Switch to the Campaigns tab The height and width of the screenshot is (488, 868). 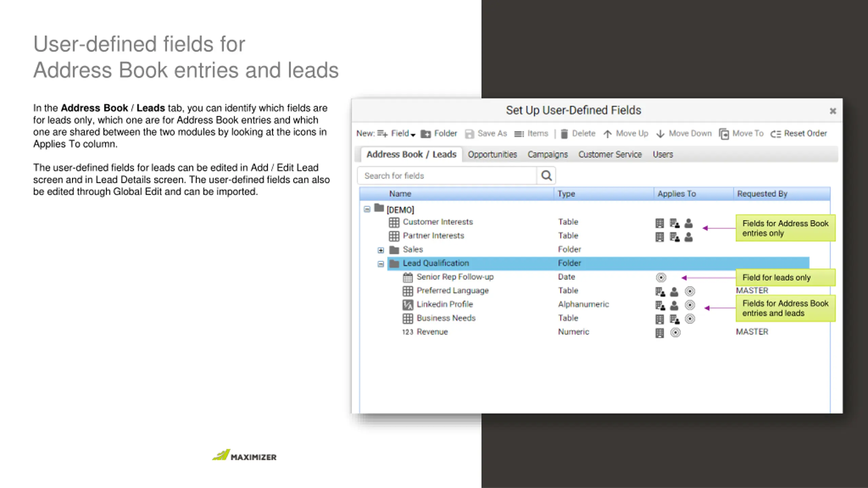tap(548, 155)
